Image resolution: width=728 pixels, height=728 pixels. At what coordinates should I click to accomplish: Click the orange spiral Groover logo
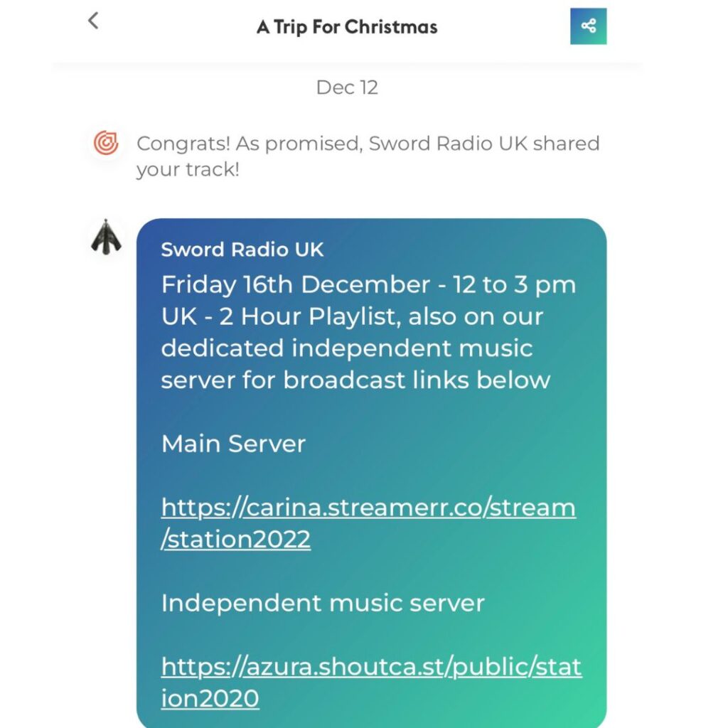(106, 142)
